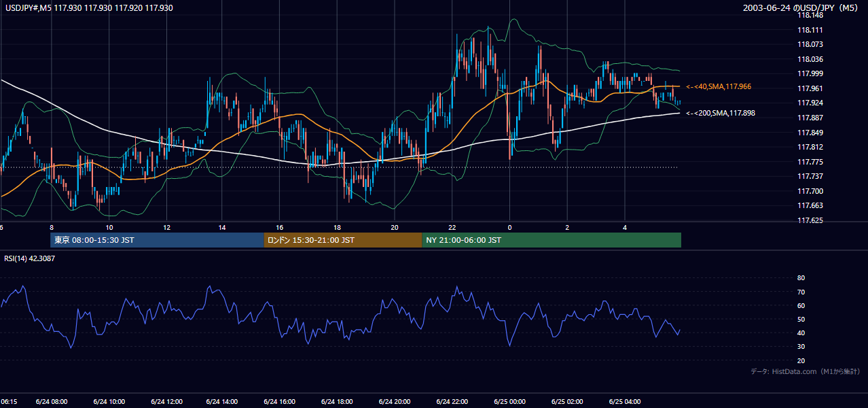This screenshot has width=868, height=408.
Task: Click hour label 22 under price chart
Action: pyautogui.click(x=452, y=228)
